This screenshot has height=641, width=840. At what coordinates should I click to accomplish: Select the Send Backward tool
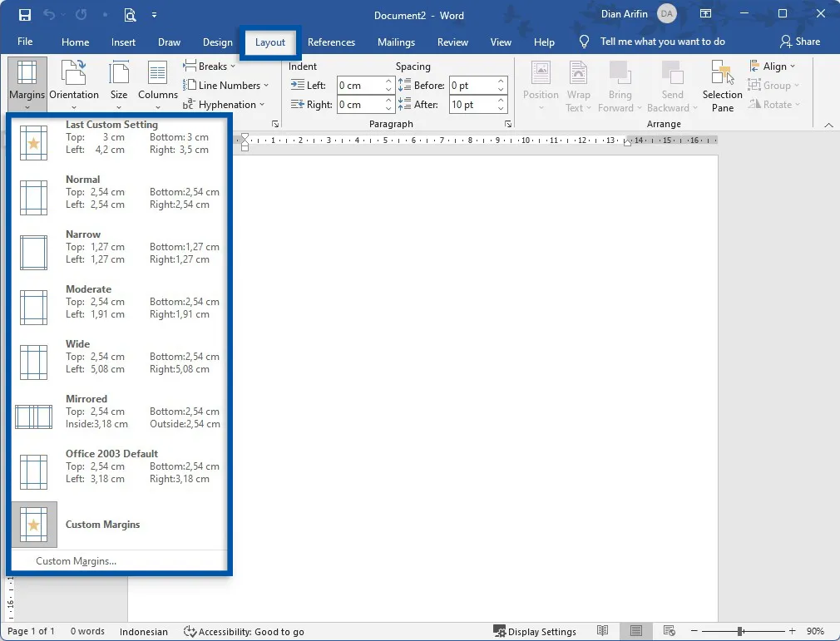coord(672,83)
